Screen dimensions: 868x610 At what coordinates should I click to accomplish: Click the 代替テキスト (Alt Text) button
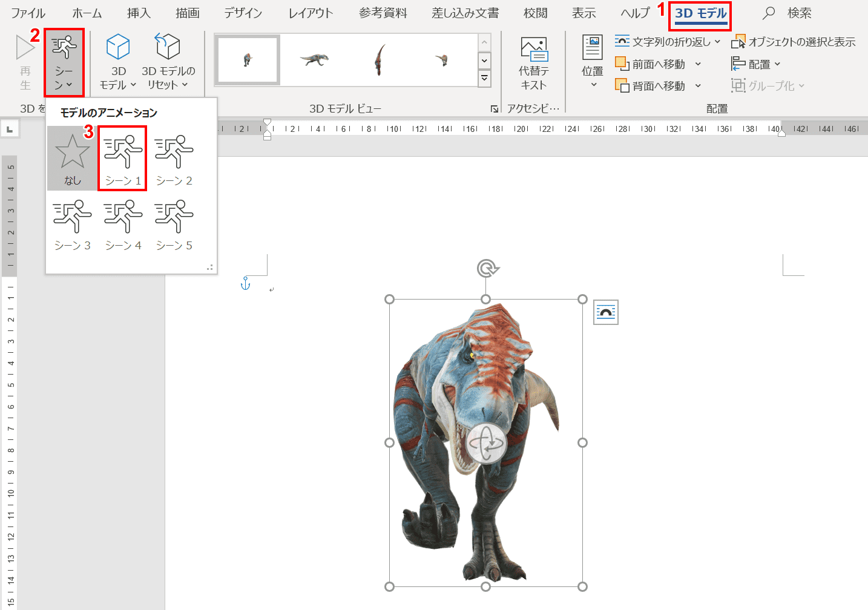pyautogui.click(x=533, y=63)
